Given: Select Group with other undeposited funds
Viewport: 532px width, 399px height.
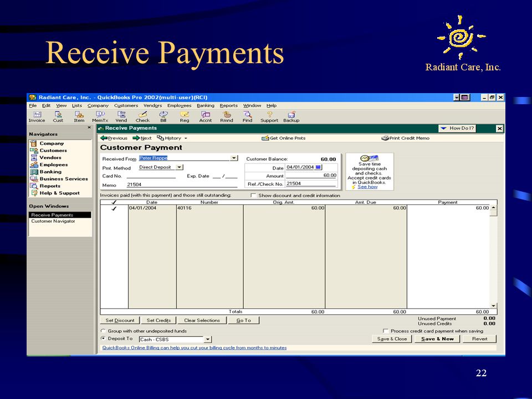Looking at the screenshot, I should (x=103, y=331).
